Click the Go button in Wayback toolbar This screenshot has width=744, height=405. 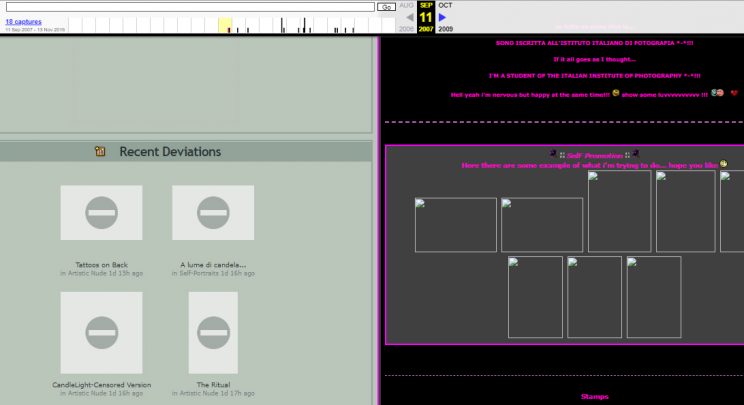point(386,7)
